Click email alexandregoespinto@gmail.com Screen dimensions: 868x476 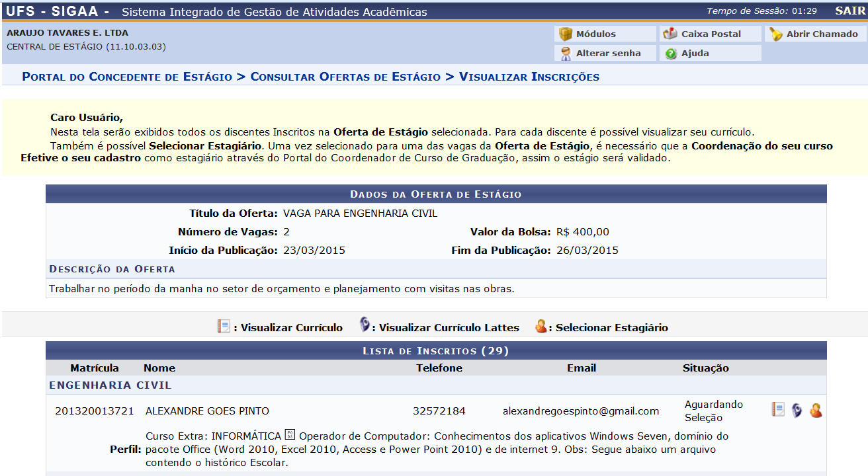tap(581, 411)
